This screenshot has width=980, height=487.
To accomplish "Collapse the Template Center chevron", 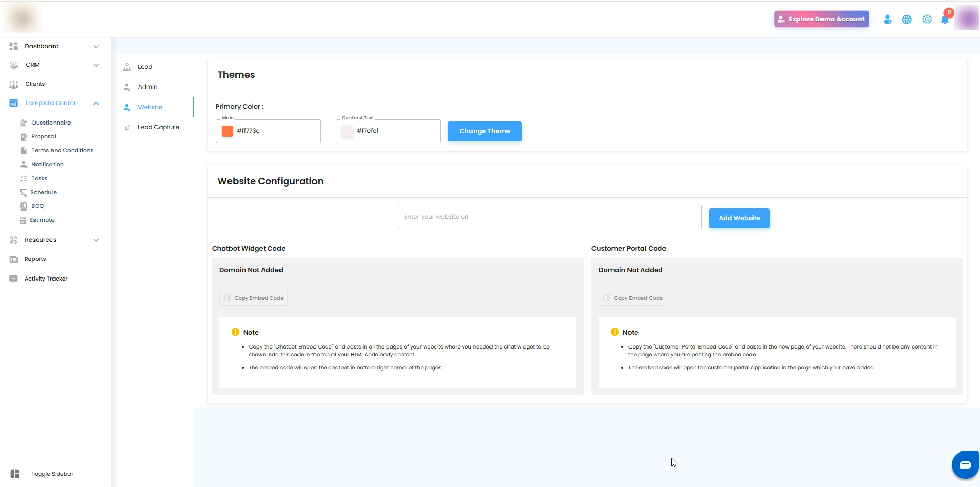I will (x=96, y=103).
